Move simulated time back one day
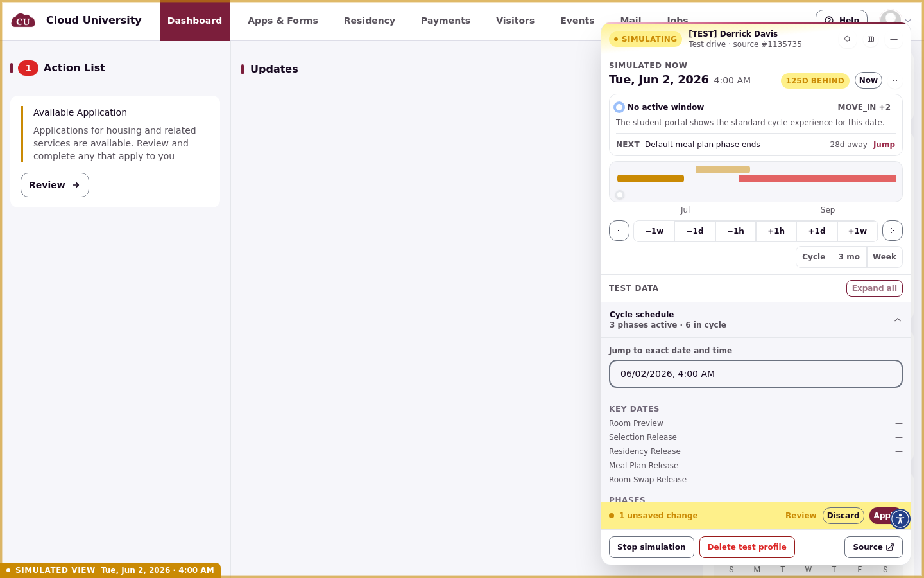Screen dimensions: 924x578 [695, 231]
